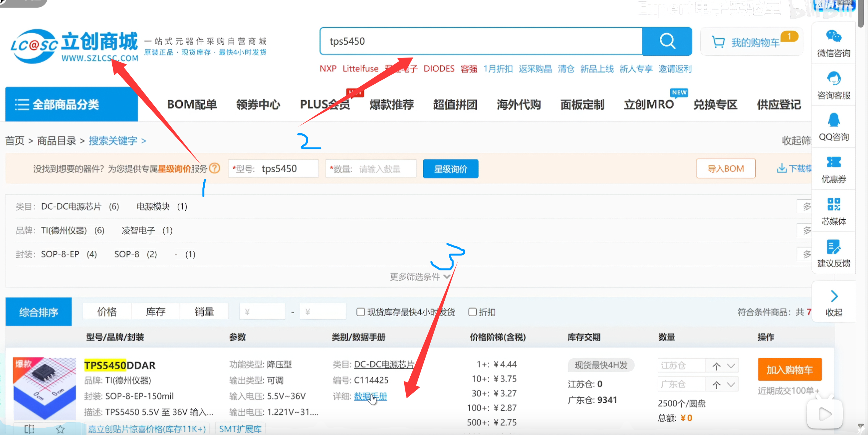Click the 优惠券 coupon icon
Image resolution: width=868 pixels, height=435 pixels.
[833, 162]
